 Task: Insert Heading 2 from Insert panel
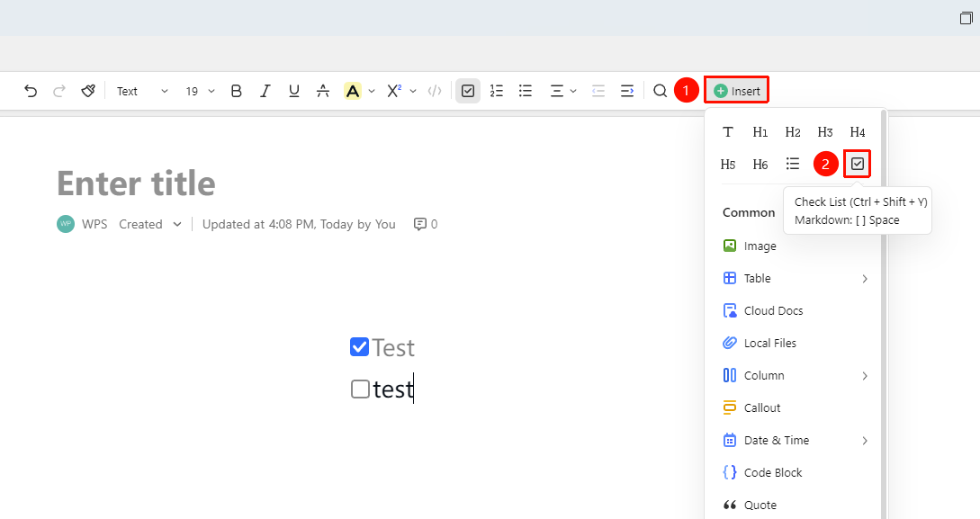tap(793, 132)
